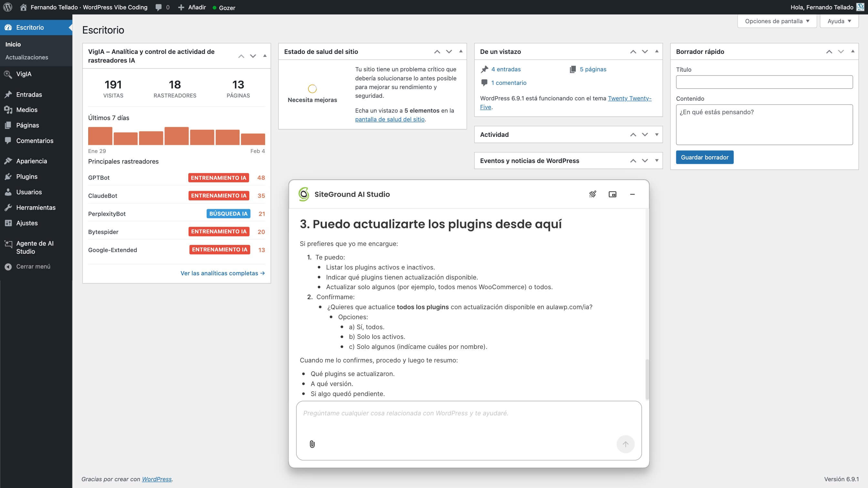This screenshot has height=488, width=868.
Task: Open the WordPress logo menu in admin bar
Action: click(x=7, y=7)
